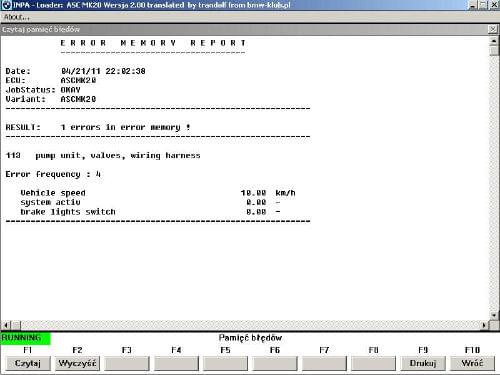Click vertical scrollbar down arrow

(494, 315)
